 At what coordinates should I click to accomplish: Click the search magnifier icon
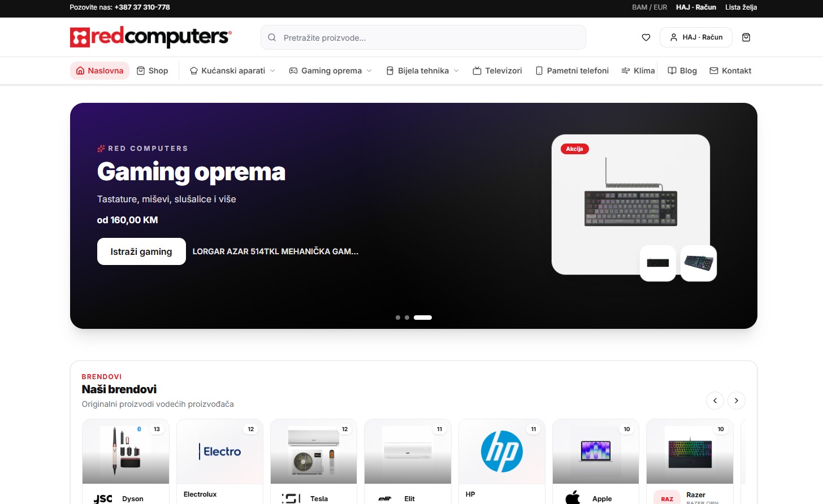272,37
